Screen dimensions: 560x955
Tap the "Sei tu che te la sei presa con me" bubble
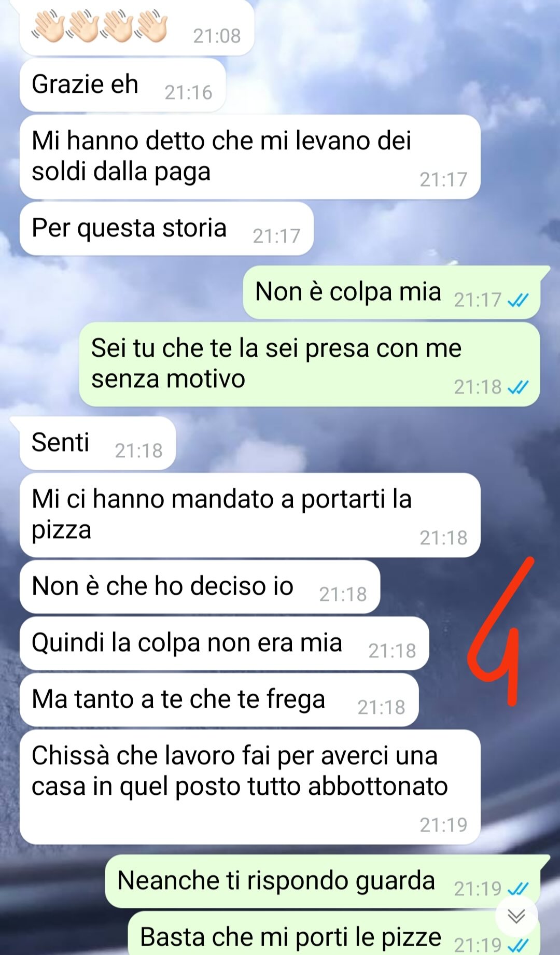pyautogui.click(x=310, y=364)
